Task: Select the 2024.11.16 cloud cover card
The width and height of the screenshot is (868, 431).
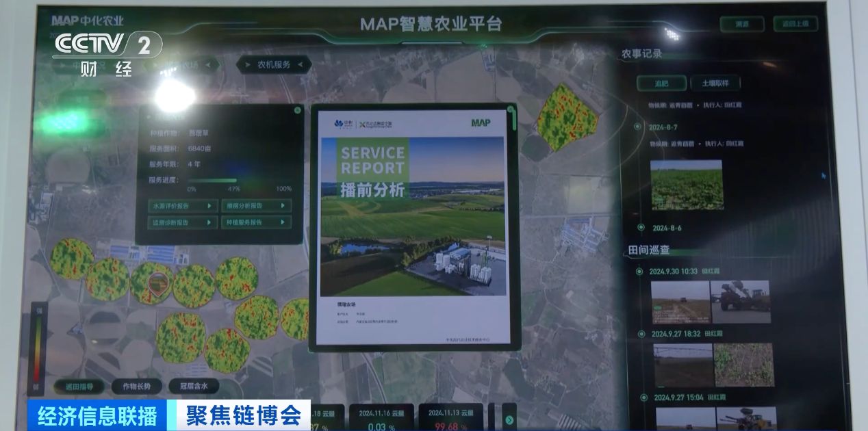Action: (381, 417)
